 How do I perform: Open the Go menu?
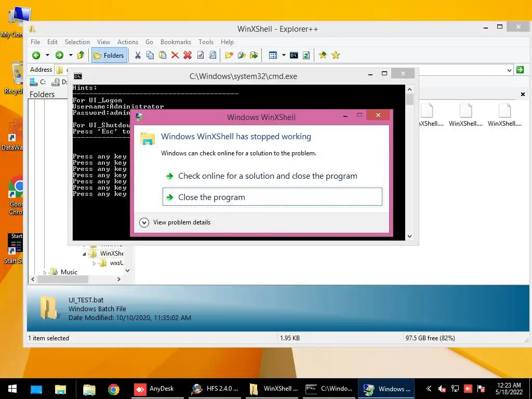point(149,42)
